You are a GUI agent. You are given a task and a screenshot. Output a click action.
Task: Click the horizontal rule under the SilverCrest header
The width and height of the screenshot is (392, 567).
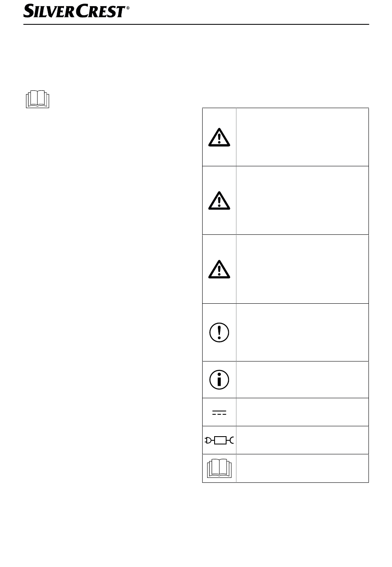(x=196, y=24)
